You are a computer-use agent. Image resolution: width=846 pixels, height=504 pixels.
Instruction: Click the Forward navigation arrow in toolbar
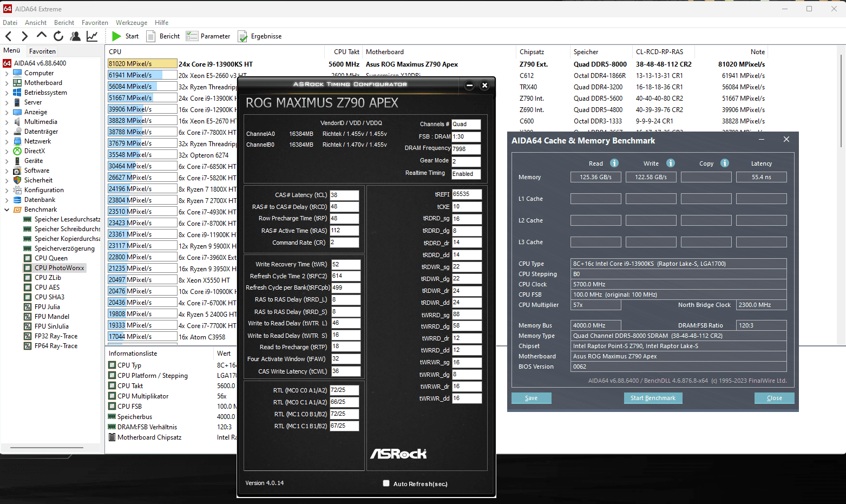pyautogui.click(x=24, y=36)
